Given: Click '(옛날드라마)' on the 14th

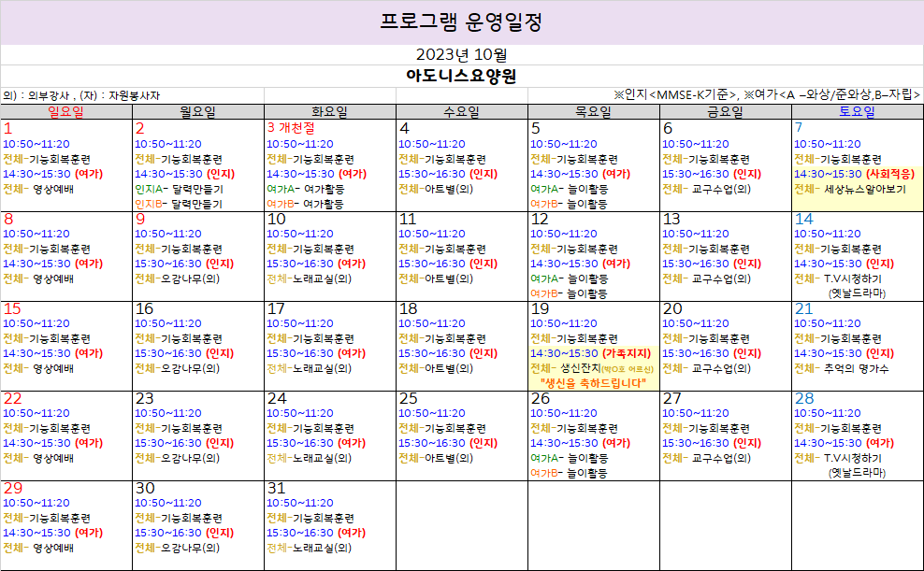Looking at the screenshot, I should [x=858, y=293].
